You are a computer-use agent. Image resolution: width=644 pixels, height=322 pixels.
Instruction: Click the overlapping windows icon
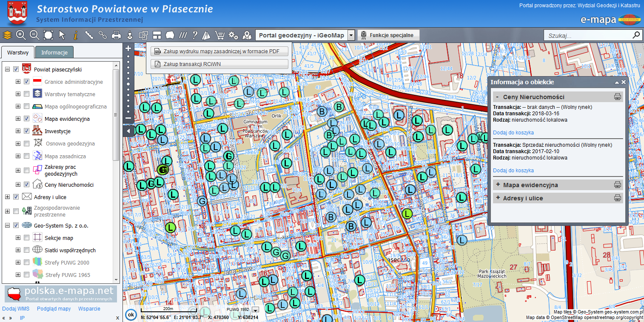tap(143, 35)
